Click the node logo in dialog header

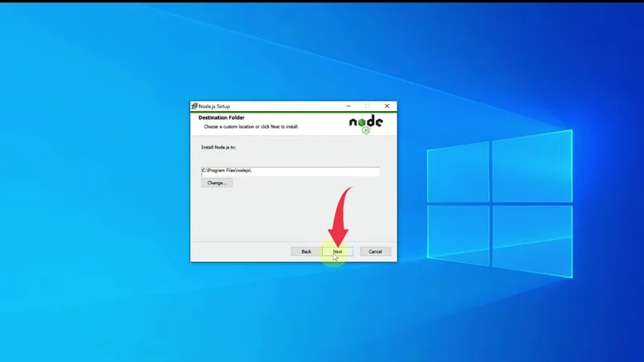pos(365,122)
